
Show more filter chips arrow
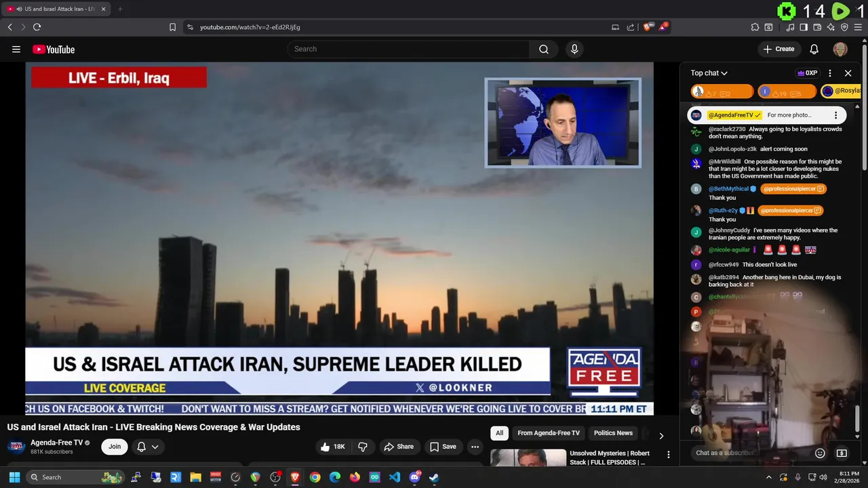click(661, 436)
